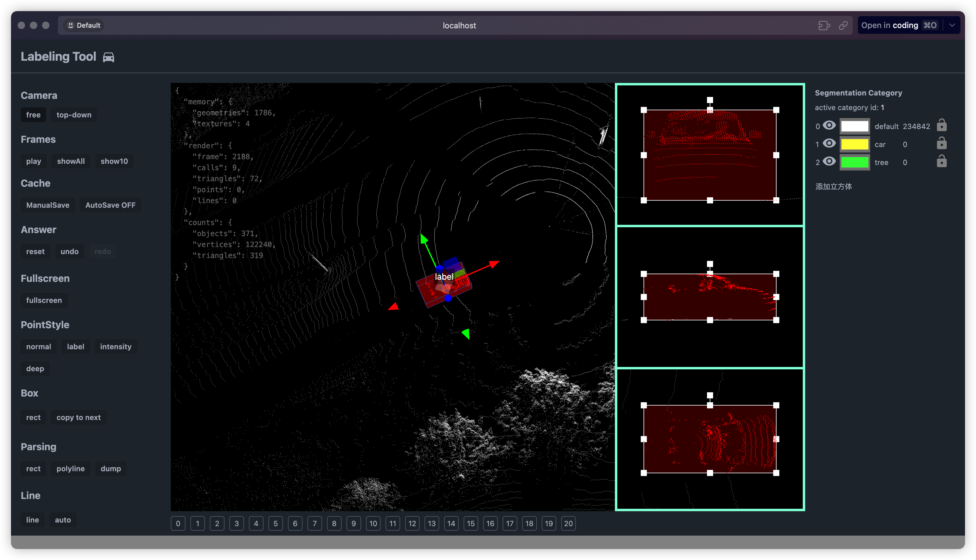Jump to frame 3
The height and width of the screenshot is (560, 976).
(236, 523)
